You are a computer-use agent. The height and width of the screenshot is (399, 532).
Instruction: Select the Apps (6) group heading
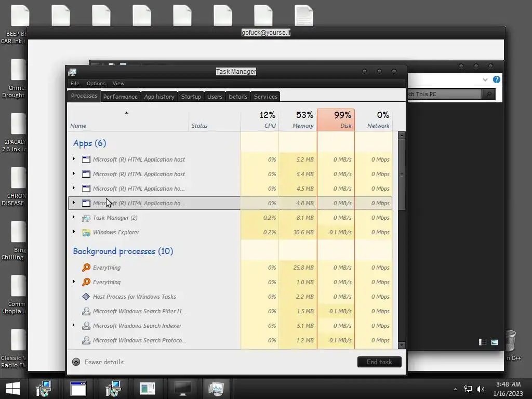[89, 143]
